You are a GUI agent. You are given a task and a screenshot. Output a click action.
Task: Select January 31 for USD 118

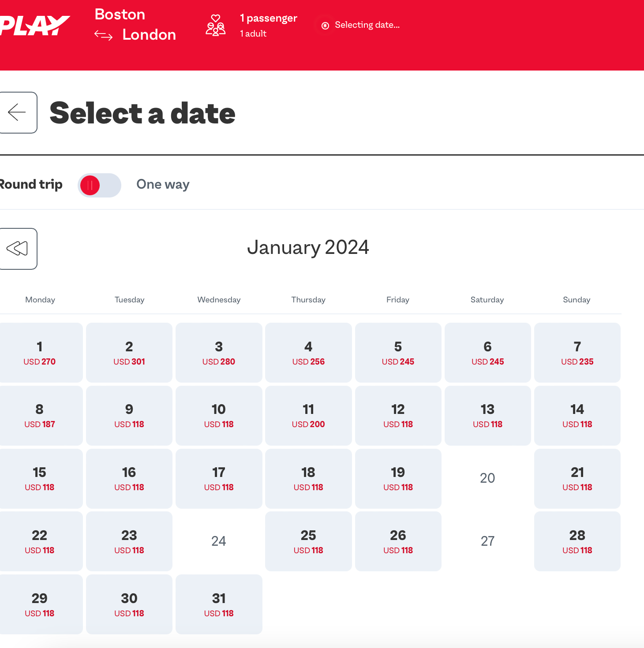point(219,604)
